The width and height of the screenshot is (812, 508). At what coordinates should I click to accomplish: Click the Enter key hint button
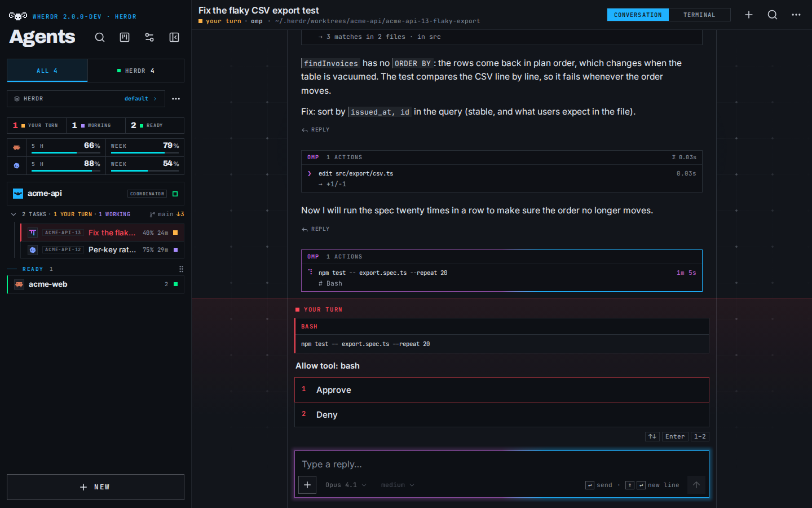(675, 436)
